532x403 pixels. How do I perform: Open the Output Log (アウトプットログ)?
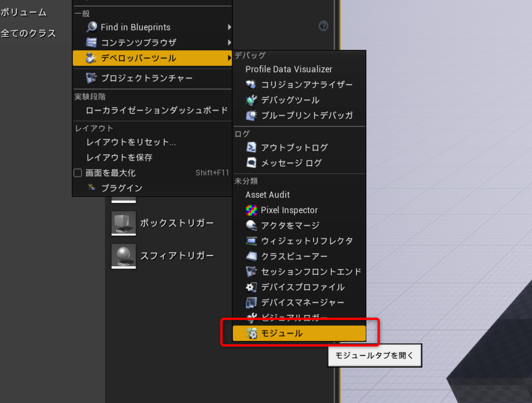click(x=294, y=147)
